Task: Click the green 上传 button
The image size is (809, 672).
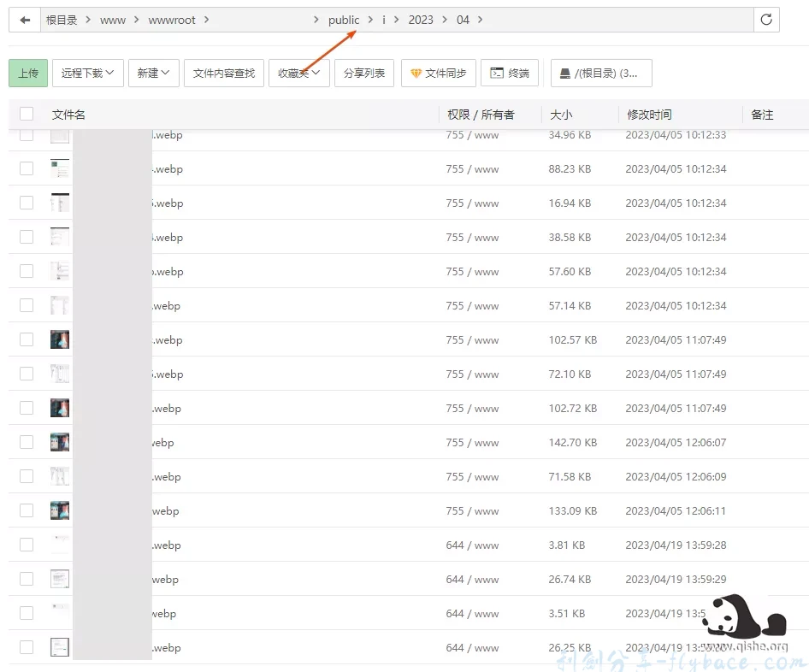Action: (x=28, y=74)
